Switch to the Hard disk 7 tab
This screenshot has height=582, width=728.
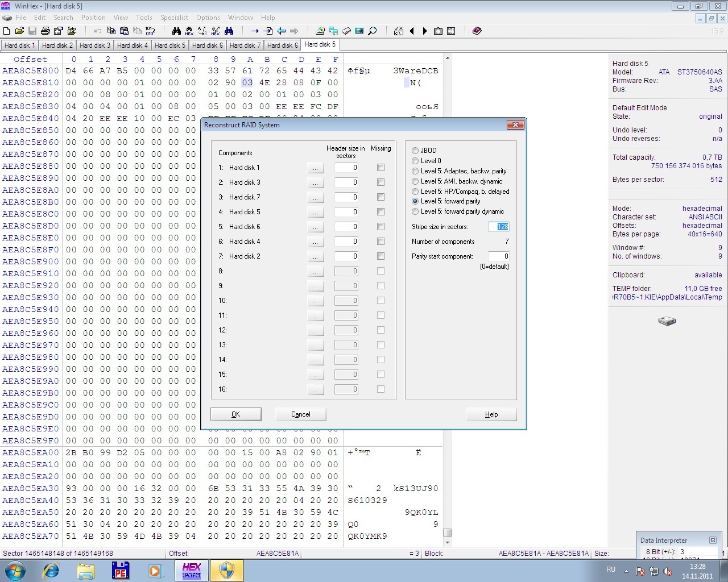coord(245,45)
